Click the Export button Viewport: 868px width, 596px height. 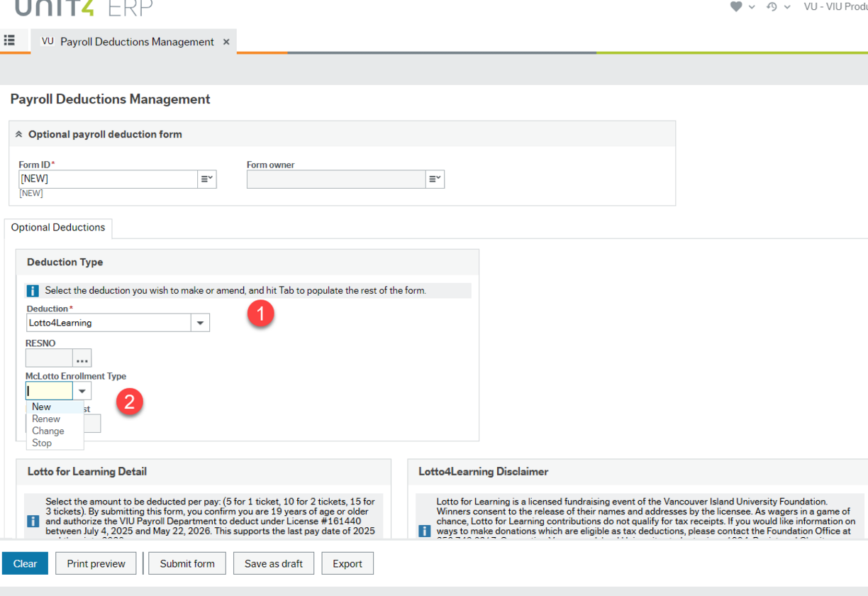pyautogui.click(x=347, y=563)
